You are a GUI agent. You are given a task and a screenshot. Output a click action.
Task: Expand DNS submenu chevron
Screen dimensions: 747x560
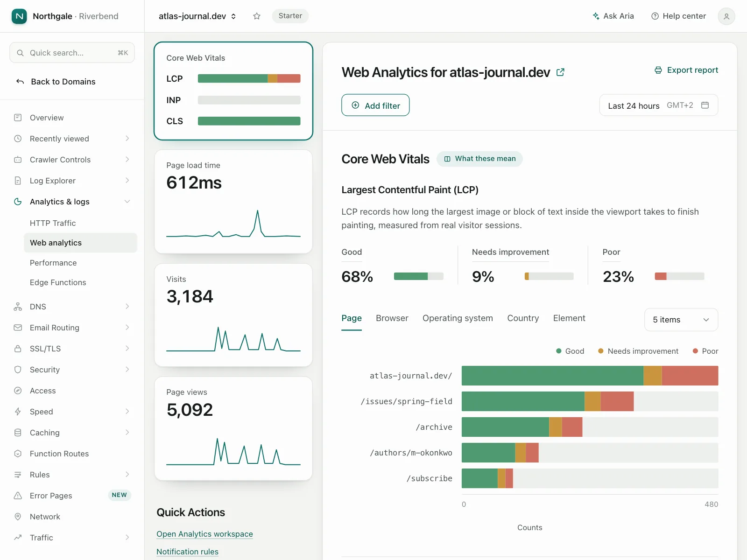click(x=127, y=307)
